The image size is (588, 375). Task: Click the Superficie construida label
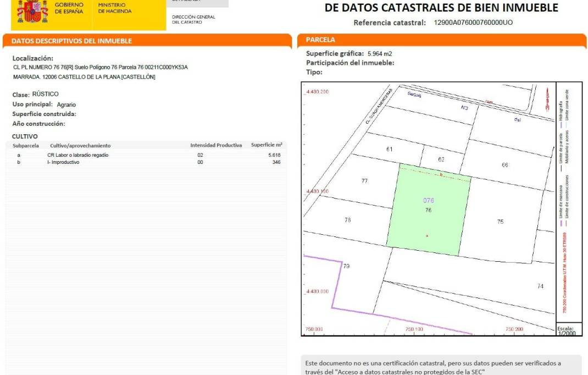(45, 114)
